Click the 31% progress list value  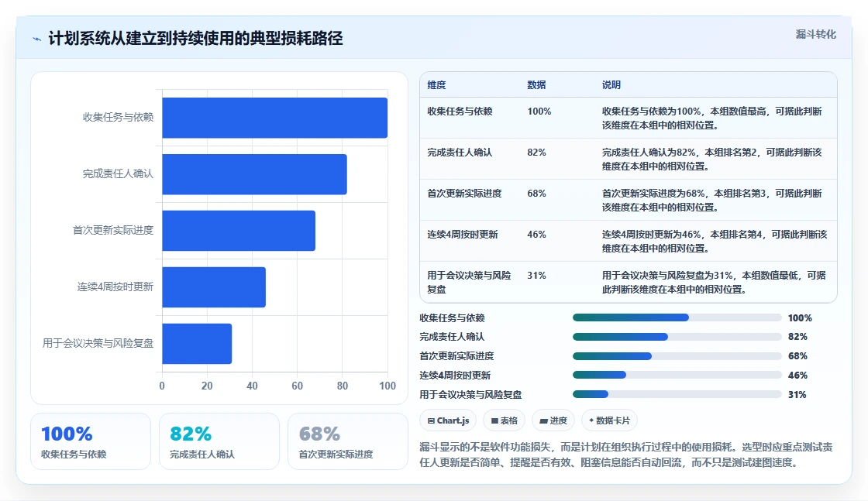797,395
